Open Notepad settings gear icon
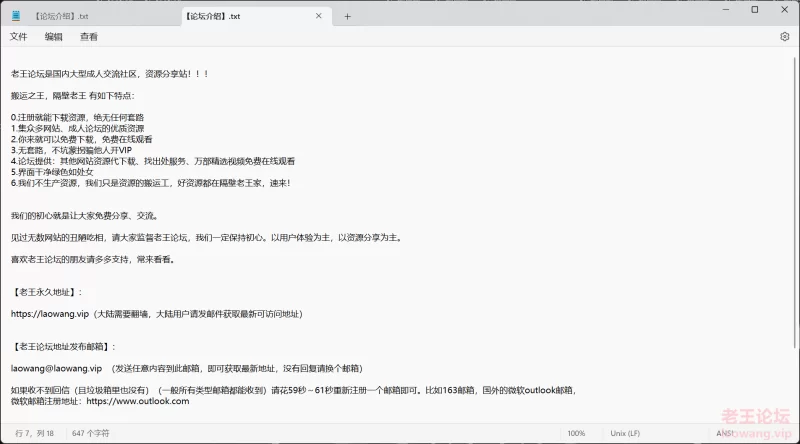The height and width of the screenshot is (444, 800). point(785,37)
